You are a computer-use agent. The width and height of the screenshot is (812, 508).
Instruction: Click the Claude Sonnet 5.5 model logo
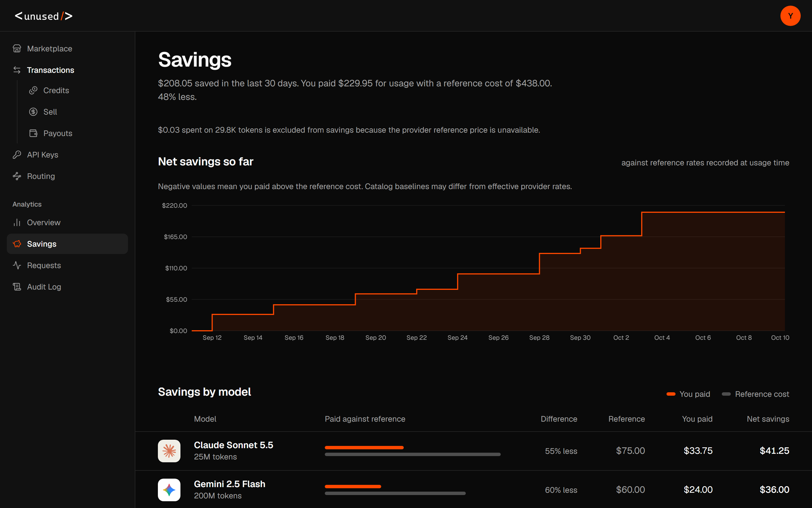(x=169, y=451)
